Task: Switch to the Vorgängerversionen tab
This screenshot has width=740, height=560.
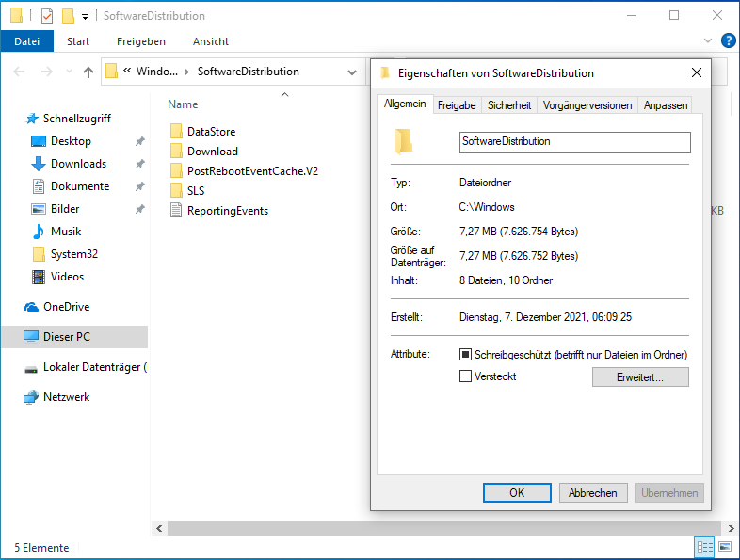Action: (587, 105)
